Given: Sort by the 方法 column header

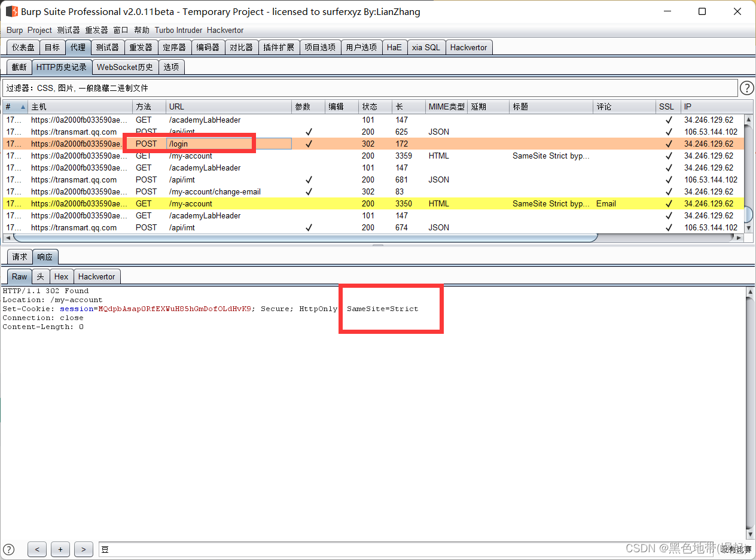Looking at the screenshot, I should [x=150, y=107].
